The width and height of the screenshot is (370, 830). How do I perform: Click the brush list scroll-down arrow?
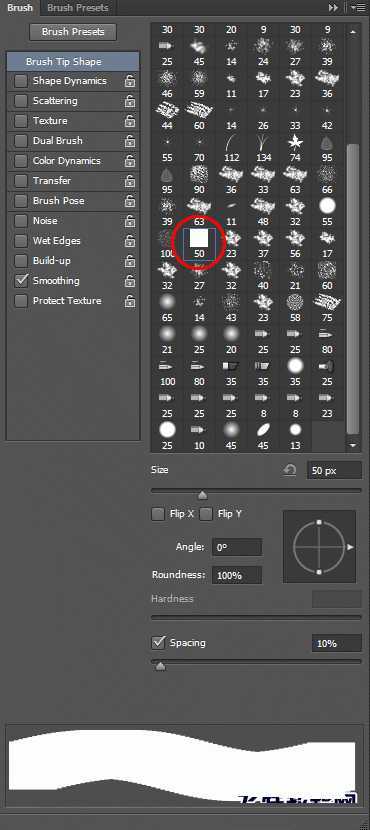click(354, 445)
